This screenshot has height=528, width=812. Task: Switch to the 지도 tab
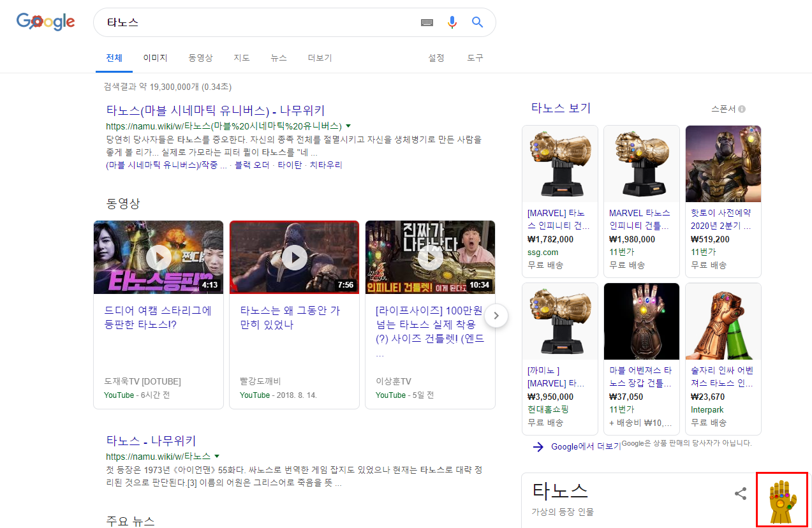242,58
